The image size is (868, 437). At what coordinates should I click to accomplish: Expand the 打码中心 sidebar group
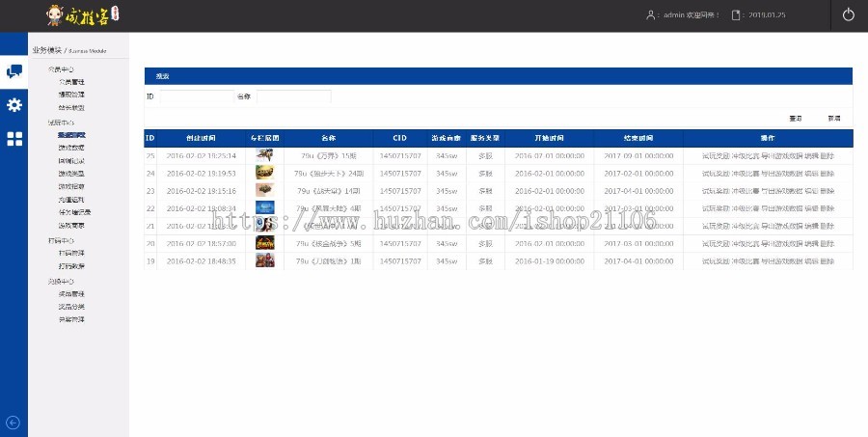pyautogui.click(x=61, y=241)
